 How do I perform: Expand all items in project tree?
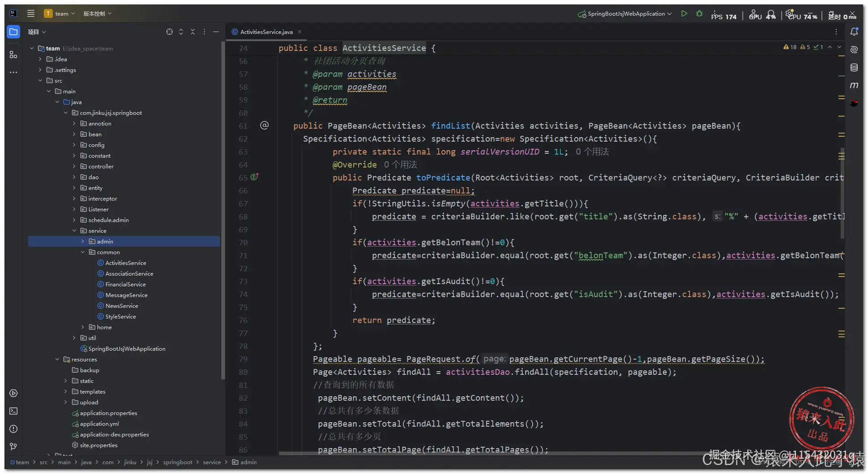(181, 32)
